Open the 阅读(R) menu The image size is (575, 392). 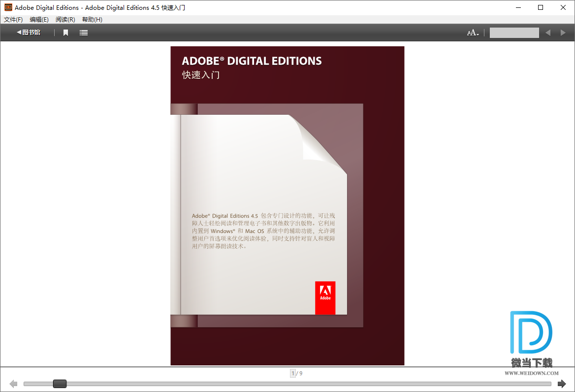[x=65, y=19]
